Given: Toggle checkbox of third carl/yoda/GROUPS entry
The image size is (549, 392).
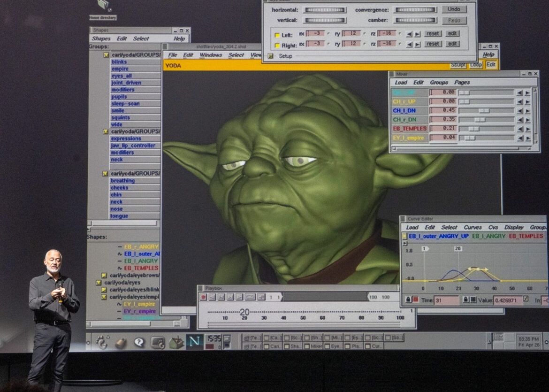Looking at the screenshot, I should pyautogui.click(x=105, y=173).
